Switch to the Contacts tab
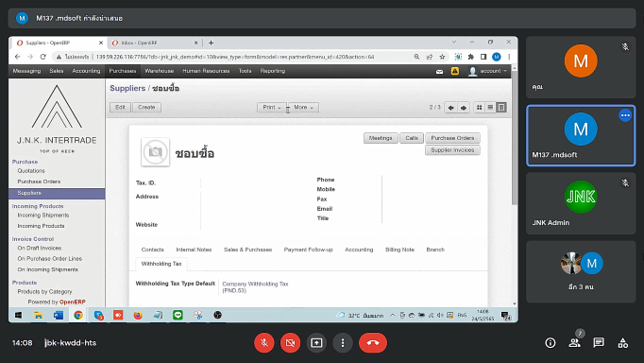The image size is (644, 363). (152, 250)
